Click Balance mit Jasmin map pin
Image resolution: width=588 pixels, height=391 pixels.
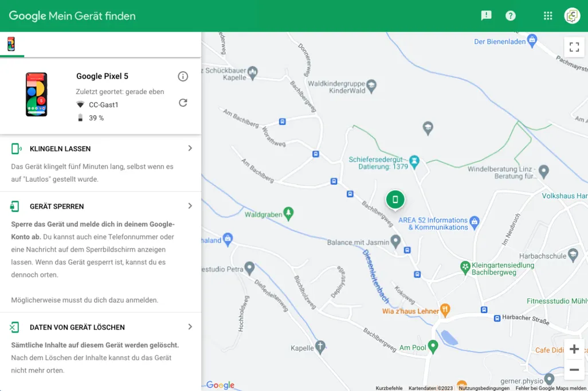(395, 241)
